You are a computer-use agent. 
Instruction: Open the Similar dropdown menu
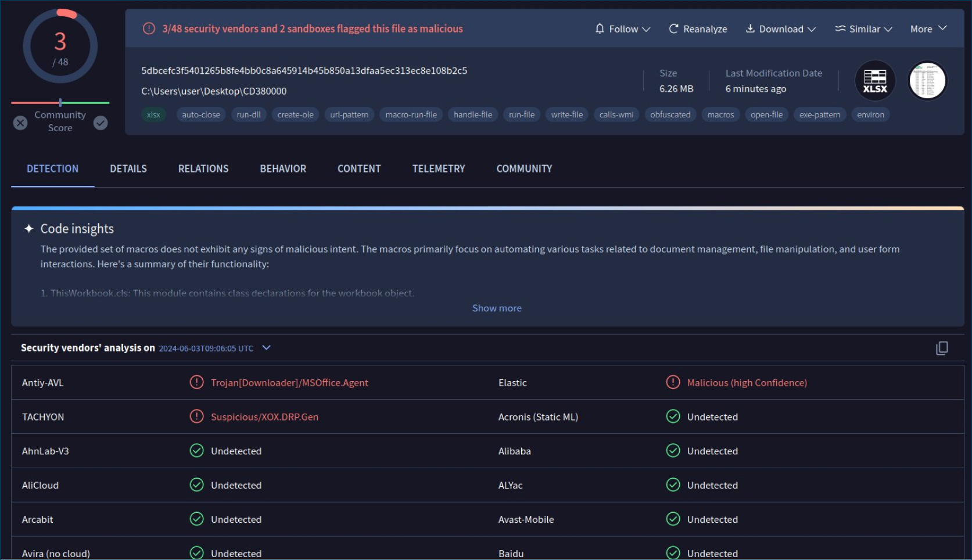[864, 29]
